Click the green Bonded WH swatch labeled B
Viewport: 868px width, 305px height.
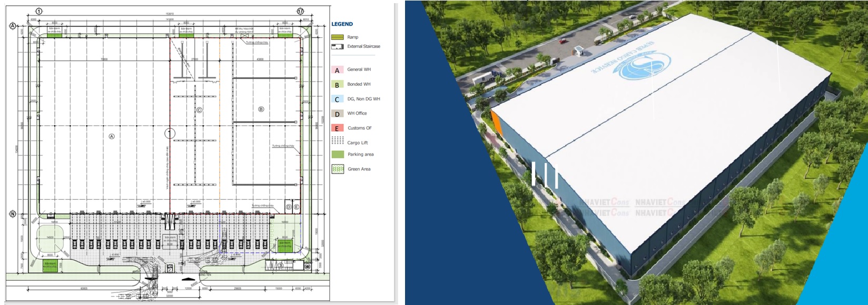click(337, 85)
